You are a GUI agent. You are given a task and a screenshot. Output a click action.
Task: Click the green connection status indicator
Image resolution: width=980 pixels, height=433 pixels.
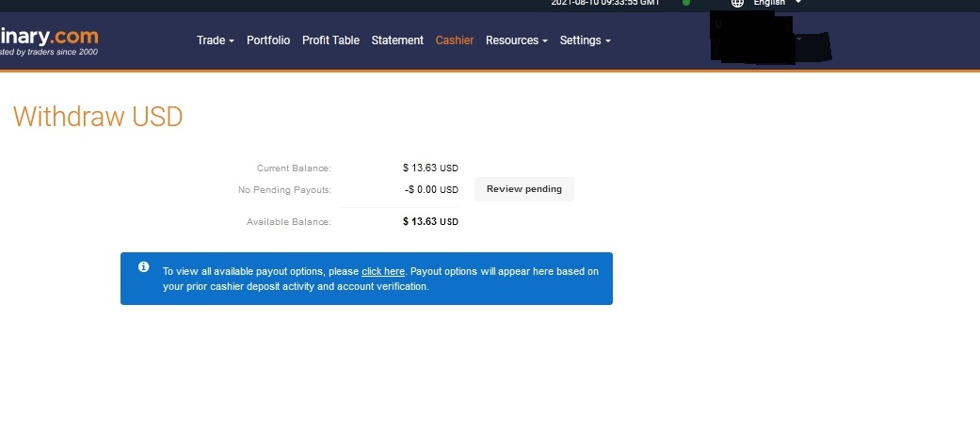pos(686,3)
